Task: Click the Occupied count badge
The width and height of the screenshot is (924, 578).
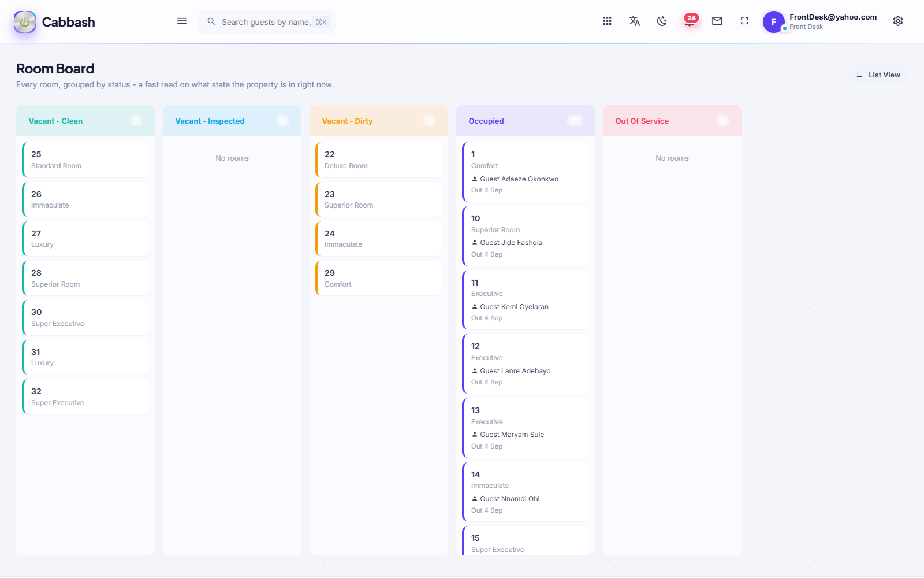Action: [x=575, y=120]
